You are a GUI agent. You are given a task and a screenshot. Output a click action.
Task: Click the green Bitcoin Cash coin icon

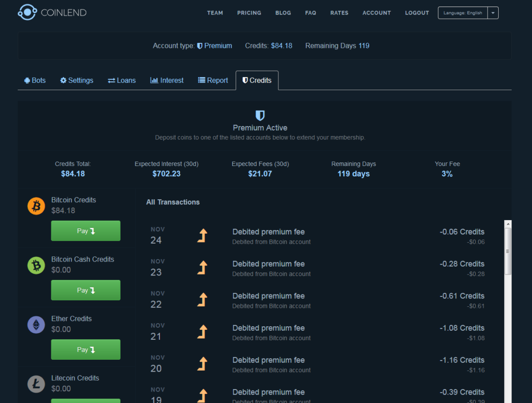(x=36, y=265)
